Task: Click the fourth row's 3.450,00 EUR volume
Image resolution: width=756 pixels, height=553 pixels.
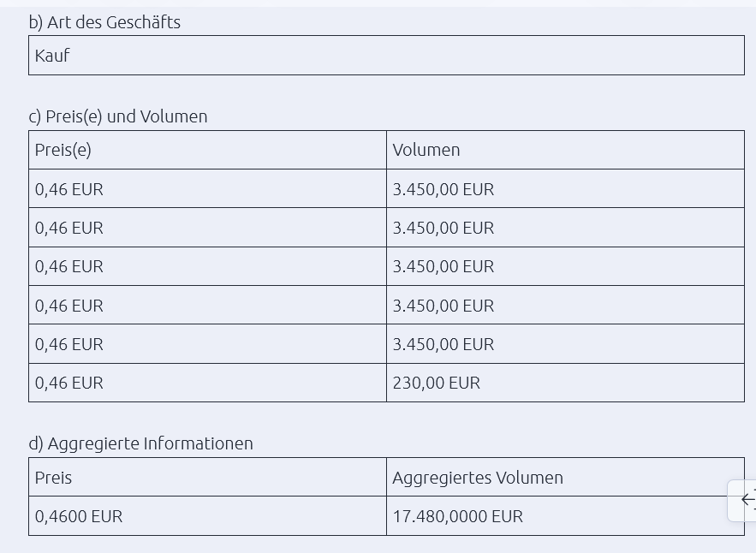Action: [x=443, y=306]
